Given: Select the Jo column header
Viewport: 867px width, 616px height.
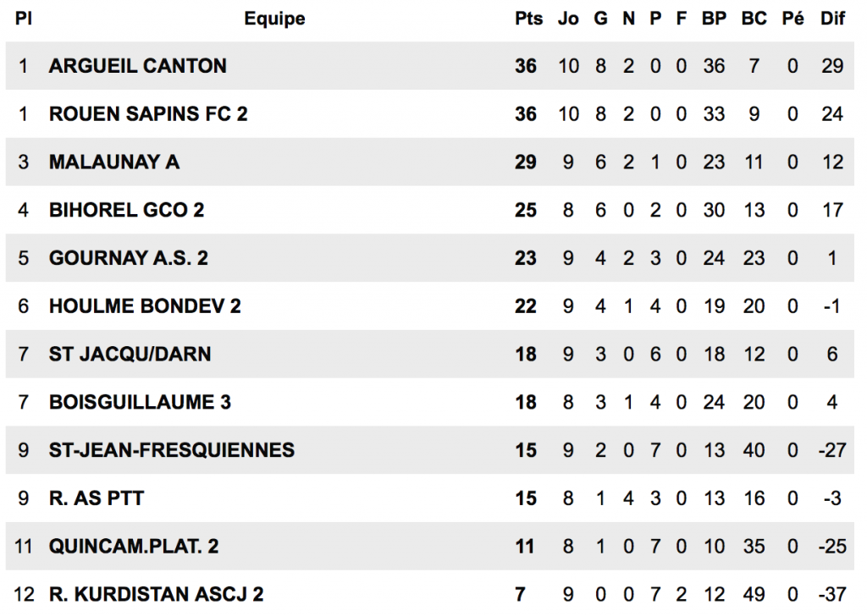Looking at the screenshot, I should [568, 19].
